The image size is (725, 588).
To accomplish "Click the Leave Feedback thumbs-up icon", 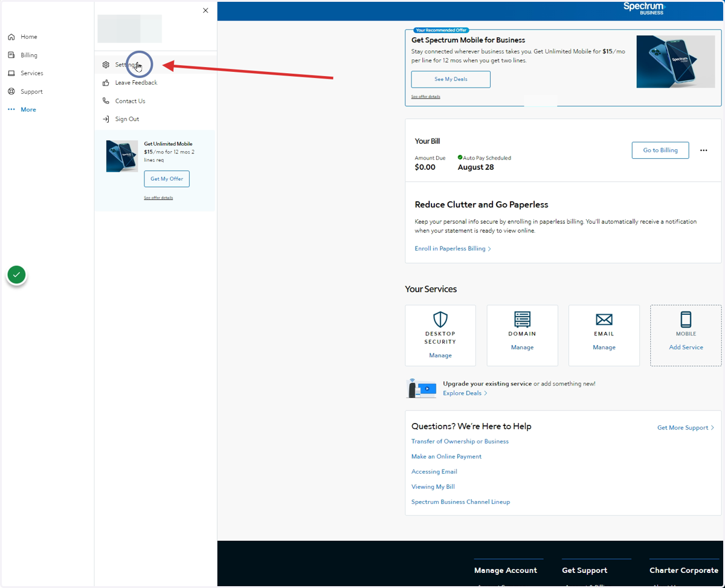I will pos(106,83).
